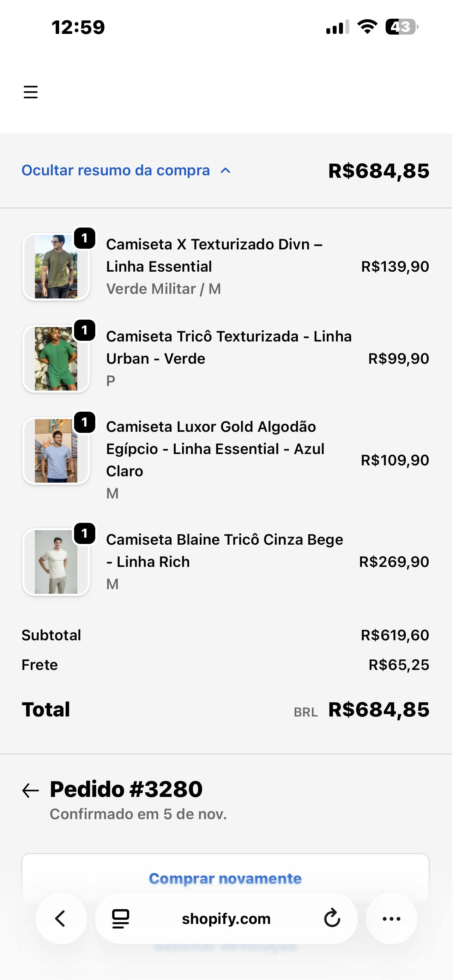This screenshot has height=980, width=453.
Task: Tap "Ocultar resumo da compra" link
Action: [x=116, y=170]
